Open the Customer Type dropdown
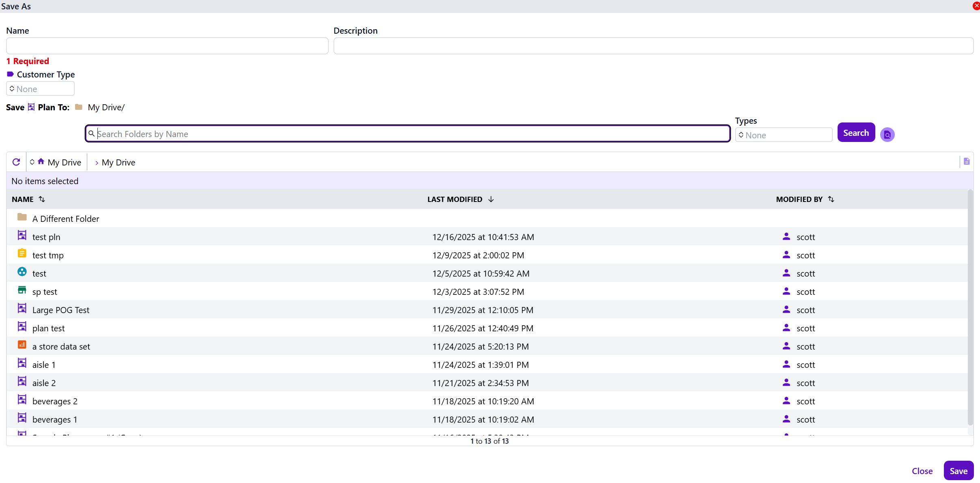Image resolution: width=980 pixels, height=483 pixels. coord(40,89)
